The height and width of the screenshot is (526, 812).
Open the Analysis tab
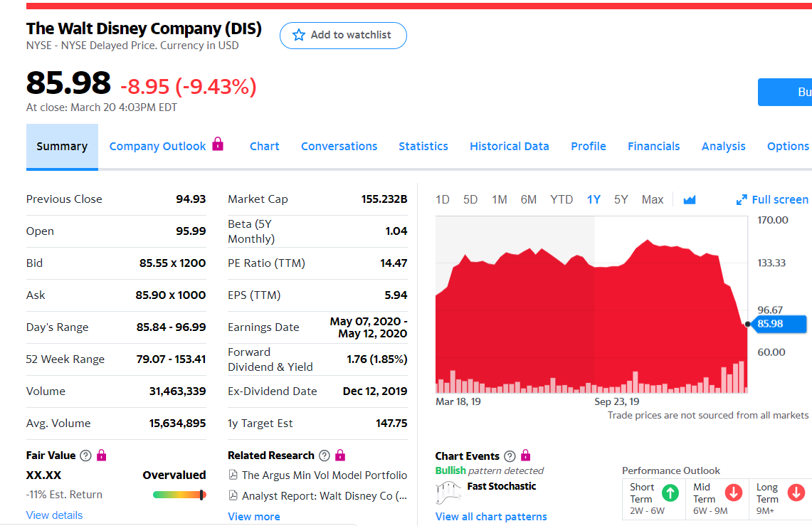point(724,147)
